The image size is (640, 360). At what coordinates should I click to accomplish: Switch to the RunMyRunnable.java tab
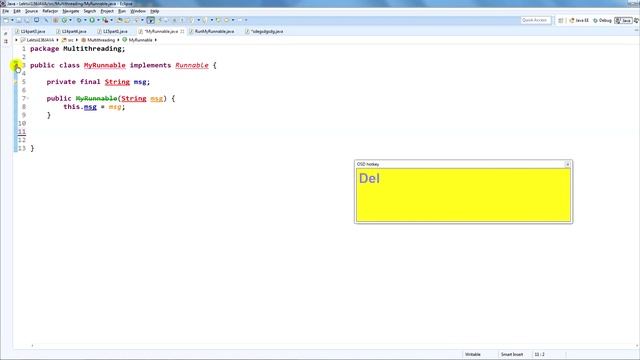(211, 31)
